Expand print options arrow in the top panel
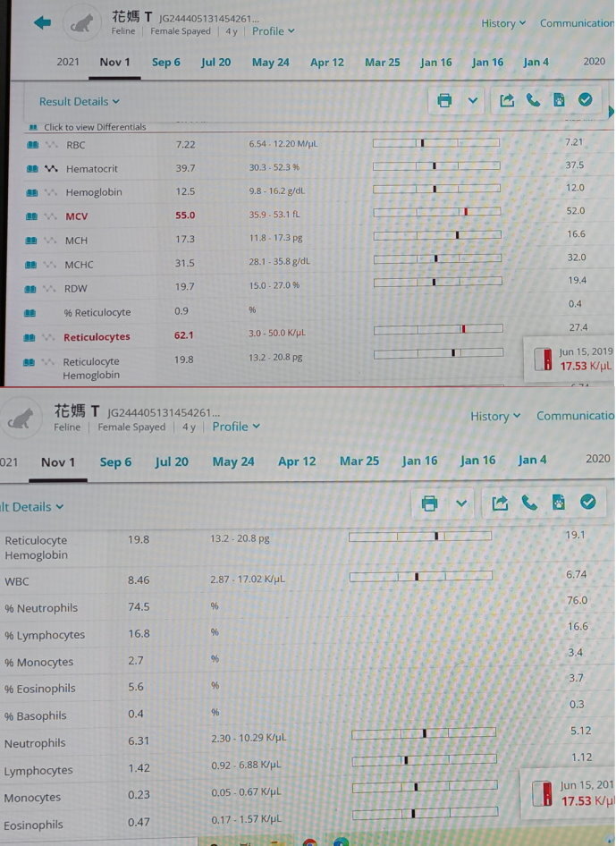Image resolution: width=616 pixels, height=846 pixels. click(x=473, y=100)
